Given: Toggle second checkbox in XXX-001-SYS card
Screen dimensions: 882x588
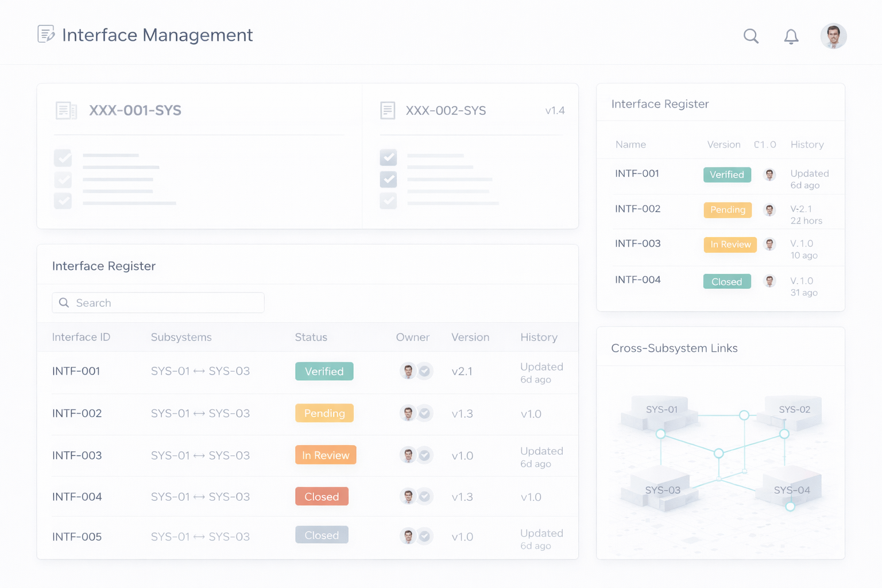Looking at the screenshot, I should [x=63, y=180].
